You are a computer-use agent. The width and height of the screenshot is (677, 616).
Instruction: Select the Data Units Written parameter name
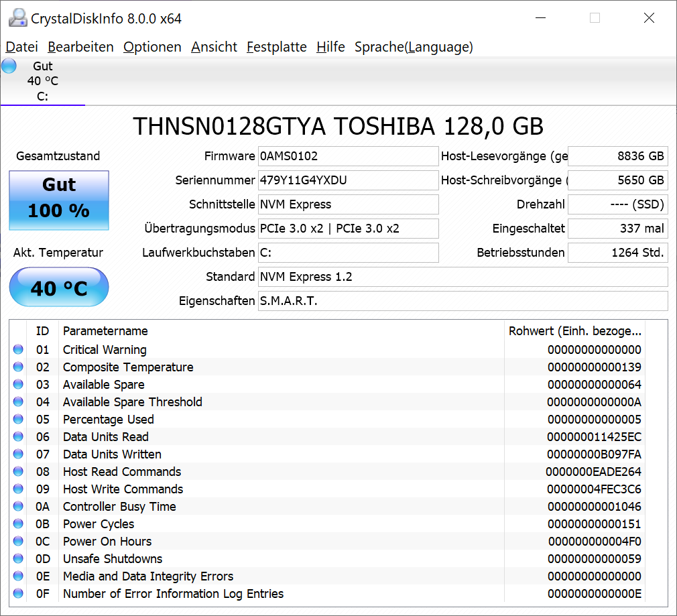[x=112, y=454]
